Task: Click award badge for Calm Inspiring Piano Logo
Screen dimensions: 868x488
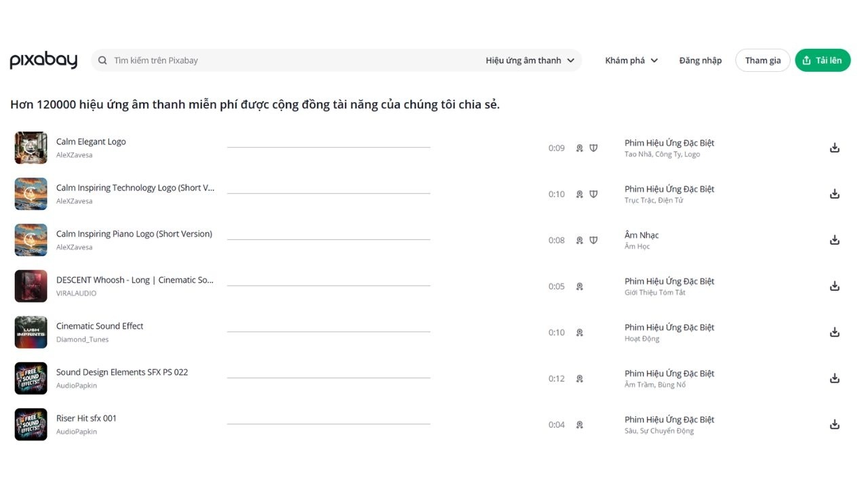Action: coord(580,240)
